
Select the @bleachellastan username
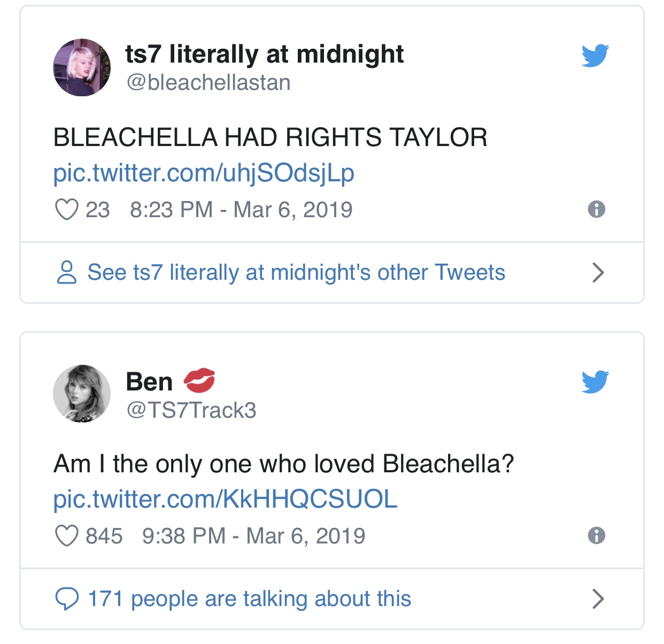pos(209,83)
